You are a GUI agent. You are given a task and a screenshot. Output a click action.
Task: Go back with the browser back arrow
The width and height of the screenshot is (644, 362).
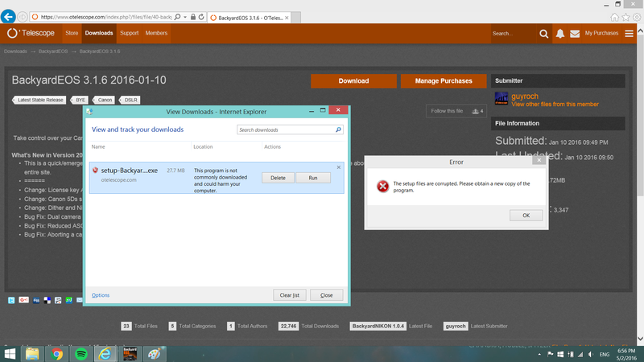[x=8, y=17]
